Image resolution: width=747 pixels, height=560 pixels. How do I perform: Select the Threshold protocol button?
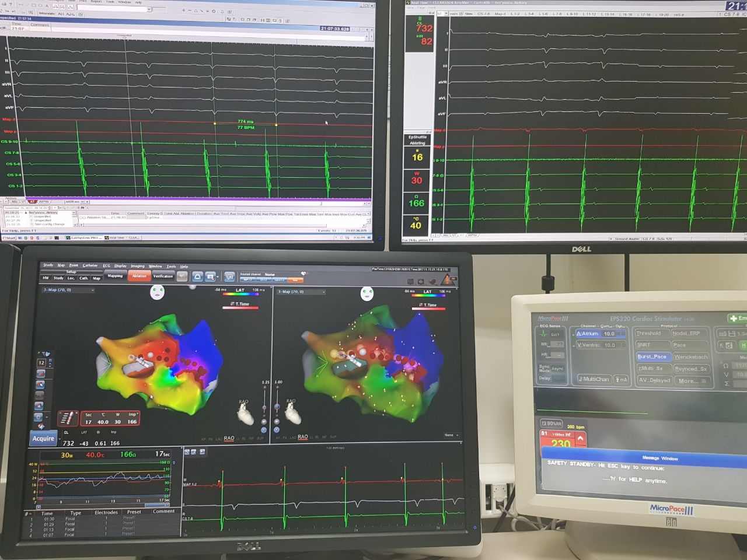652,334
